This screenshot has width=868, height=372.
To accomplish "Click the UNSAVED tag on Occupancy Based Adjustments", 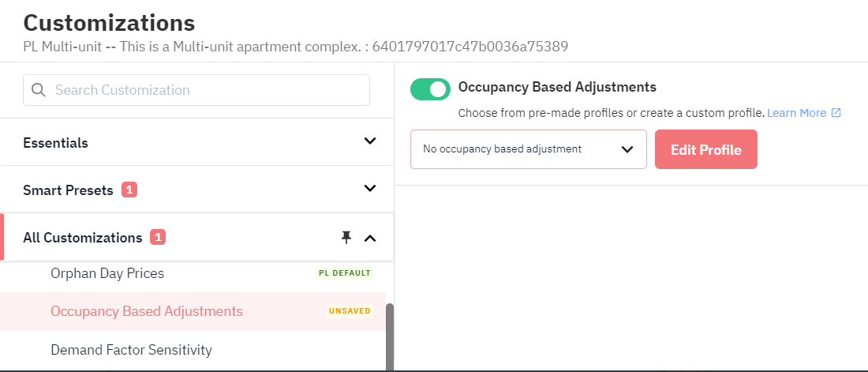I will click(x=350, y=311).
